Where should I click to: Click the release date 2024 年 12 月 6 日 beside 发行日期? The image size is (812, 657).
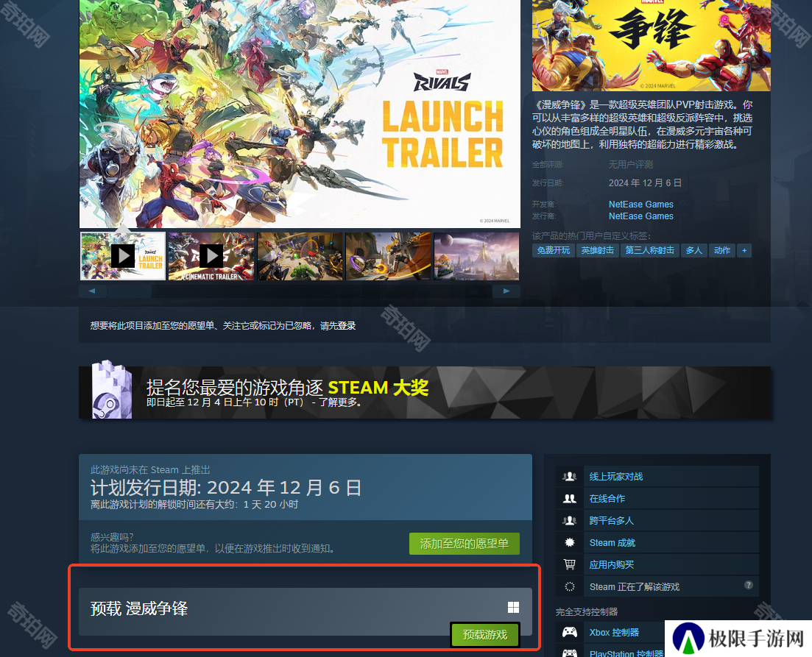pyautogui.click(x=645, y=182)
